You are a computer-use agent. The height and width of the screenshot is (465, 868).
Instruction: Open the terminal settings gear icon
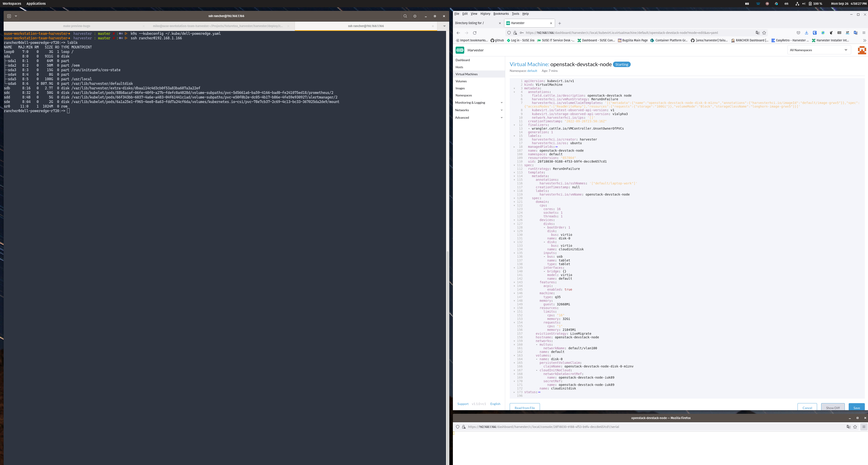(415, 16)
